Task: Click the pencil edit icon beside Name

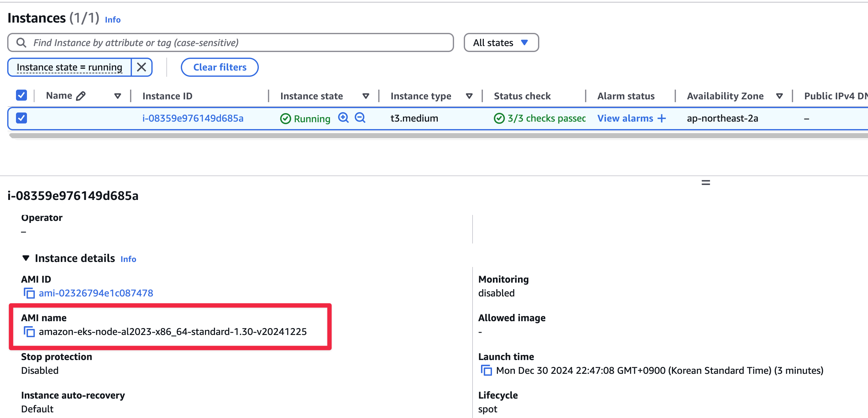Action: [81, 96]
